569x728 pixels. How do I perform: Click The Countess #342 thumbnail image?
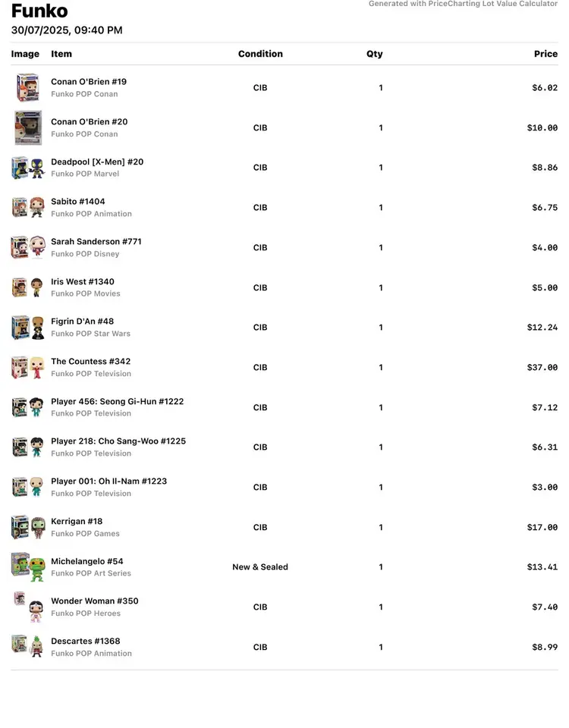coord(27,368)
